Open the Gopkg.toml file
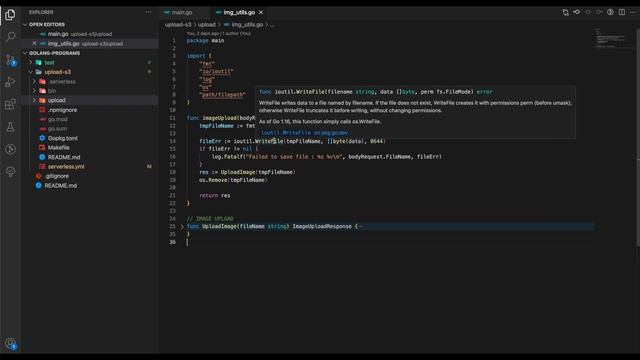640x360 pixels. click(62, 138)
